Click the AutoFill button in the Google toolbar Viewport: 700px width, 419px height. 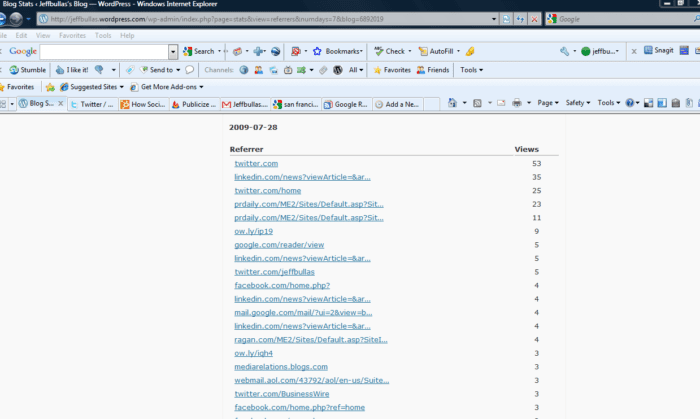pos(436,51)
